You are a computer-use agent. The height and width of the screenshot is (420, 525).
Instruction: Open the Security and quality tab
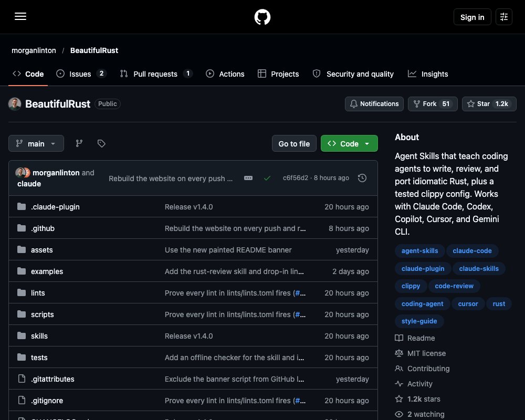(353, 73)
